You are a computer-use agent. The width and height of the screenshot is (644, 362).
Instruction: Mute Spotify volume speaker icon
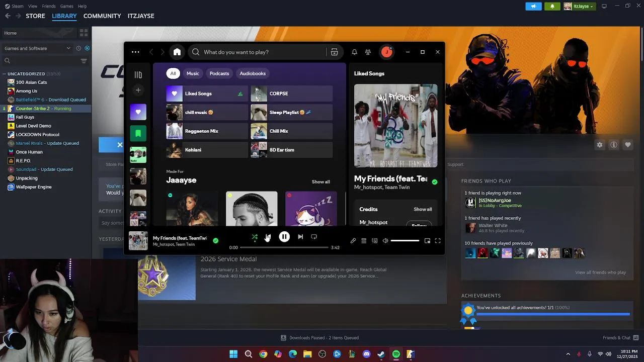coord(385,241)
